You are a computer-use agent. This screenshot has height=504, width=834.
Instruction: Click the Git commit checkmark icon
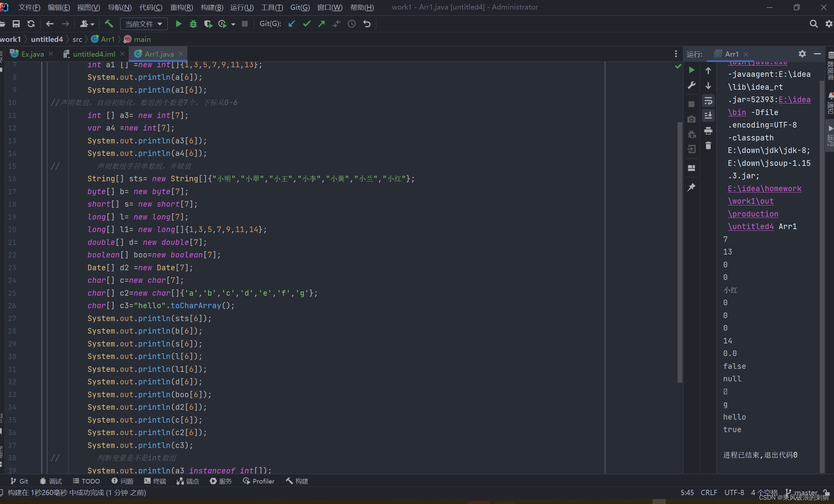click(307, 24)
